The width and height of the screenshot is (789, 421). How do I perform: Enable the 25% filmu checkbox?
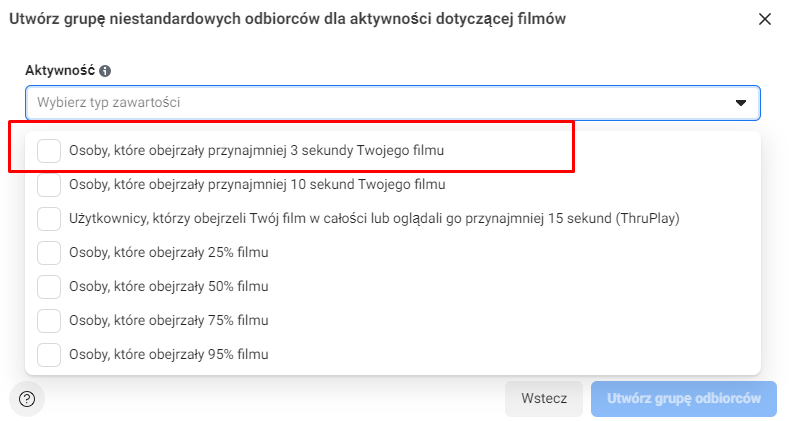pyautogui.click(x=49, y=252)
